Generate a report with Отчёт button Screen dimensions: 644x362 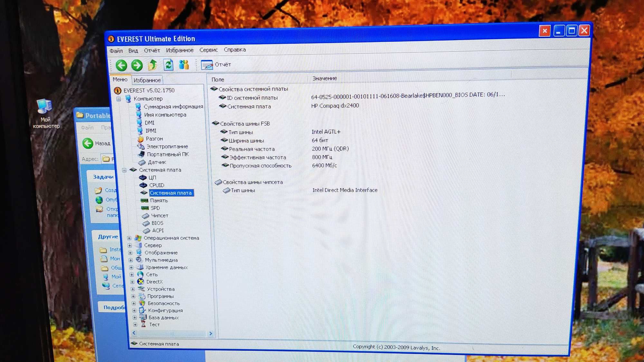click(216, 65)
